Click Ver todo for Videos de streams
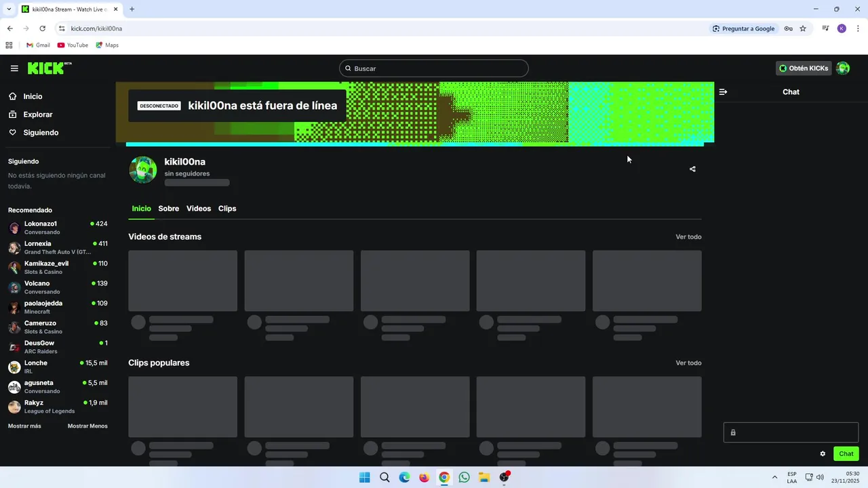The width and height of the screenshot is (868, 488). pyautogui.click(x=688, y=237)
